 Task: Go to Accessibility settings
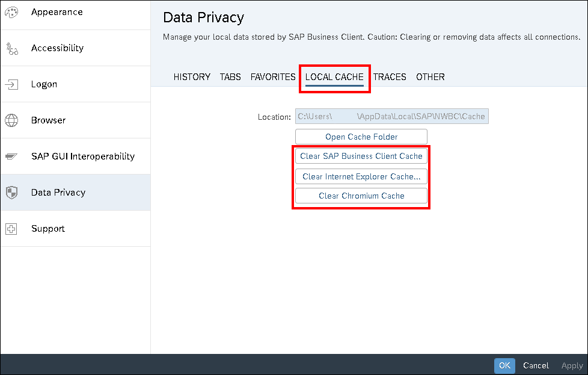click(x=57, y=48)
